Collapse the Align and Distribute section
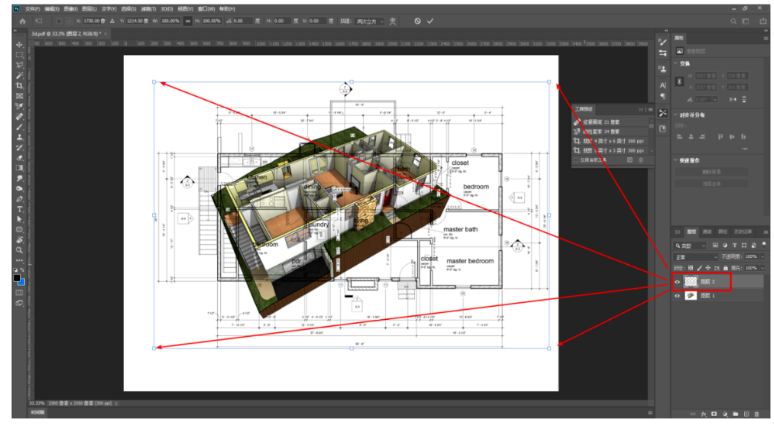 click(x=676, y=115)
